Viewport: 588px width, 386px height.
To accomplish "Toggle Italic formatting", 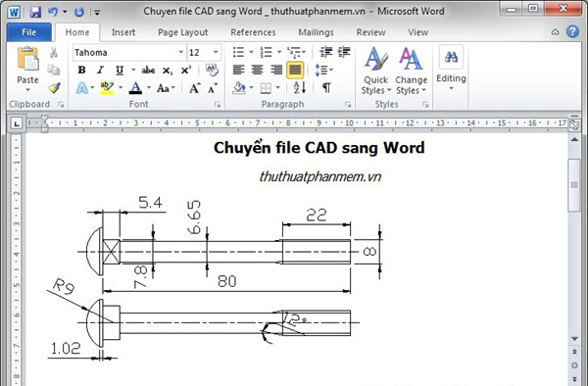I will point(100,70).
